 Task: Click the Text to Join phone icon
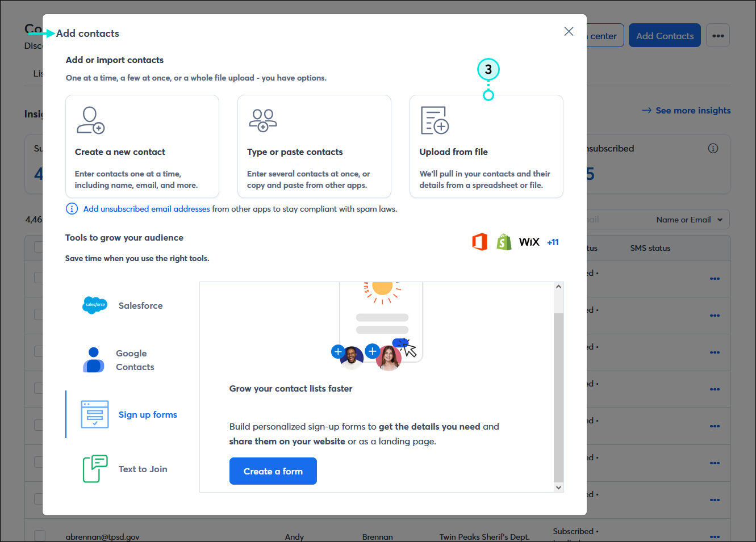tap(95, 469)
